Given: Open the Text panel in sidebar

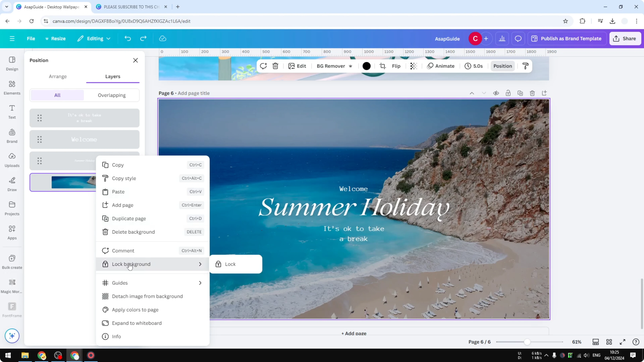Looking at the screenshot, I should point(12,112).
